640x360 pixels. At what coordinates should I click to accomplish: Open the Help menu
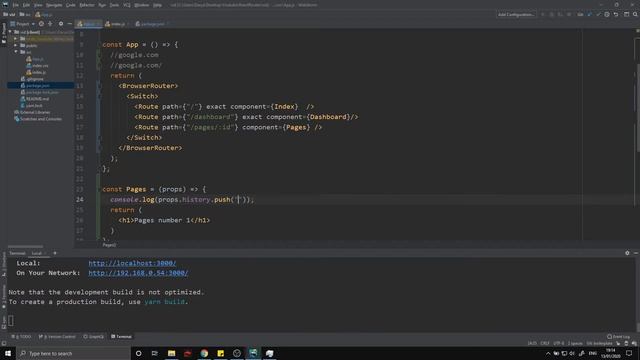(x=157, y=5)
